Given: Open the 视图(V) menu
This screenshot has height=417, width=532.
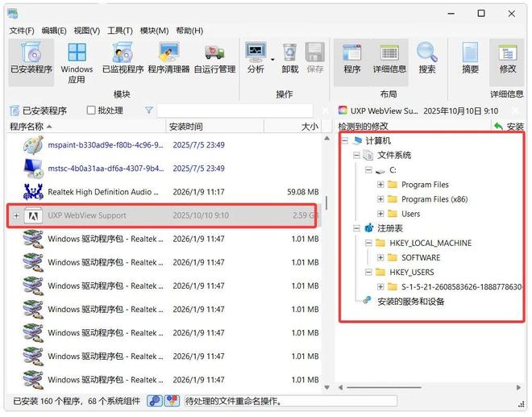Looking at the screenshot, I should coord(87,31).
